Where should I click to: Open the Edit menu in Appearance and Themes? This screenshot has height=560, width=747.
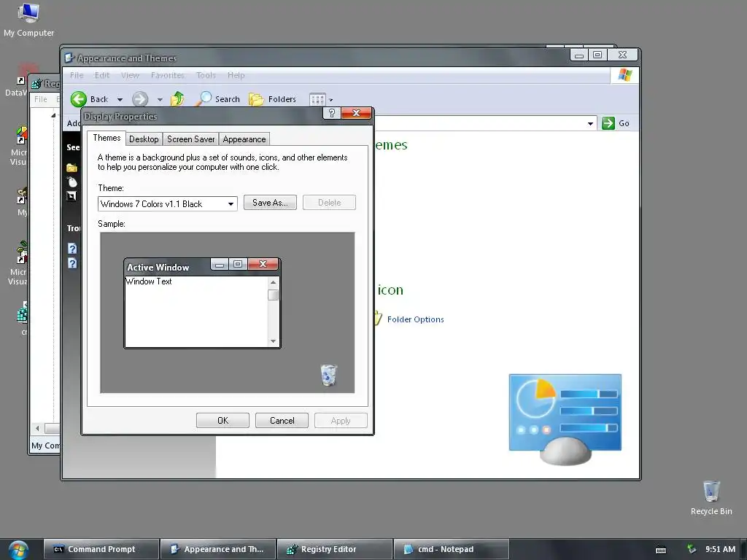coord(102,75)
